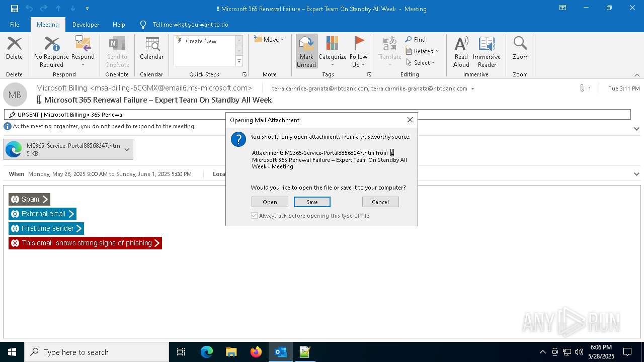The height and width of the screenshot is (362, 644).
Task: Switch to the Meeting tab
Action: [x=48, y=25]
